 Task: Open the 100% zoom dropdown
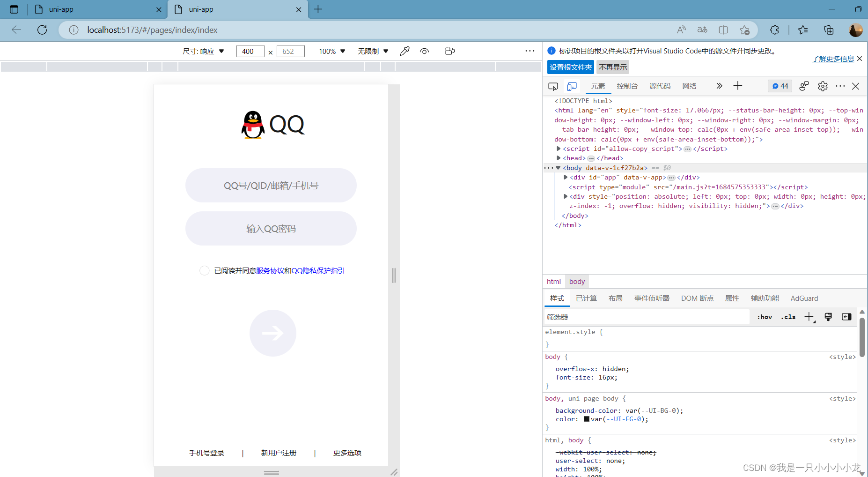pyautogui.click(x=331, y=51)
